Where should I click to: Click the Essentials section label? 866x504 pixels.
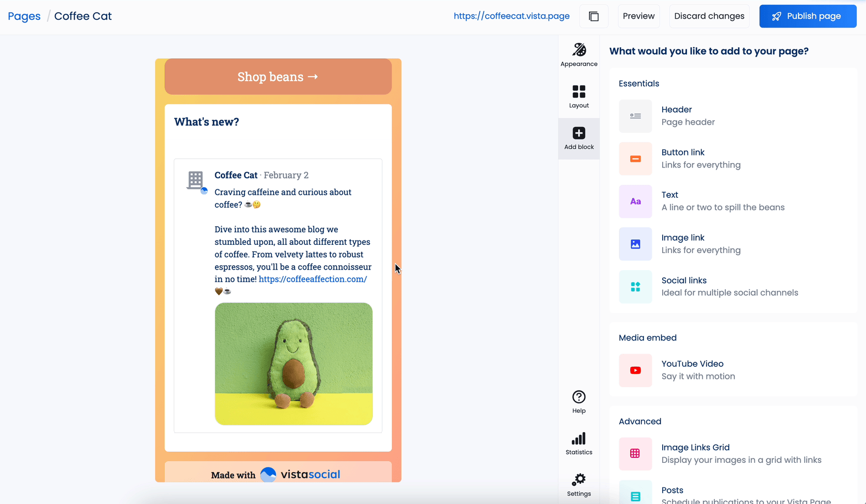(639, 83)
